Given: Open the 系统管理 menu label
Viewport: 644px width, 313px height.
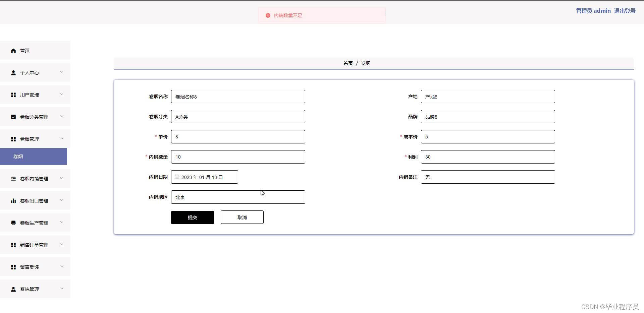Looking at the screenshot, I should tap(30, 289).
